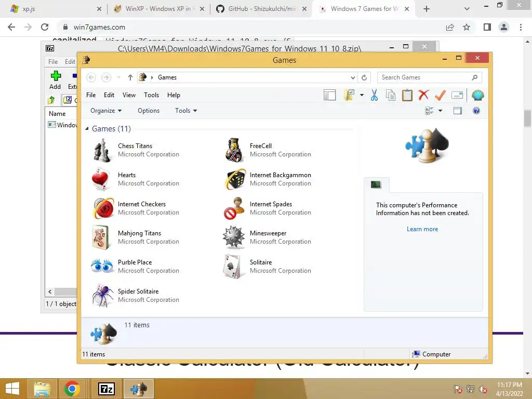The width and height of the screenshot is (532, 399).
Task: Click the browser page vertical scrollbar thumb
Action: pos(527,118)
